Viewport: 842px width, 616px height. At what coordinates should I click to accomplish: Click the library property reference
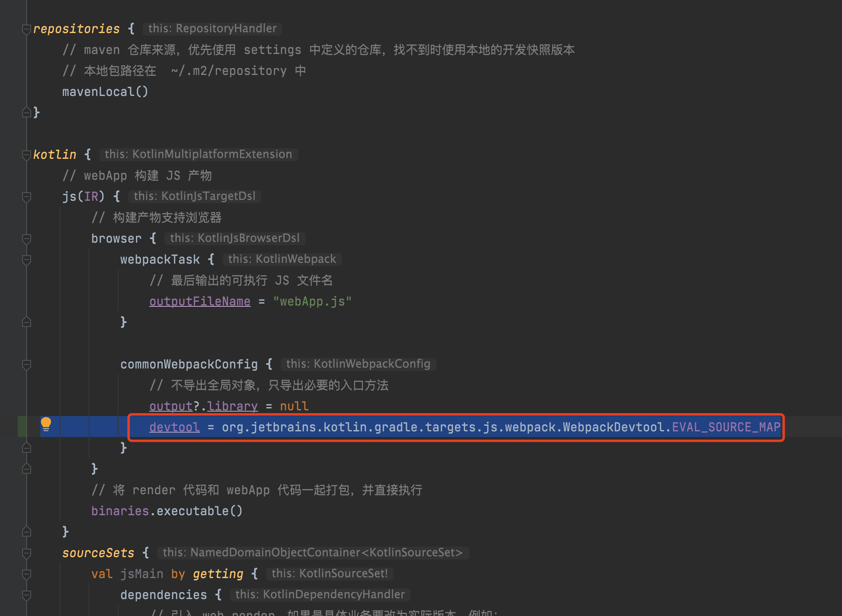[x=232, y=406]
